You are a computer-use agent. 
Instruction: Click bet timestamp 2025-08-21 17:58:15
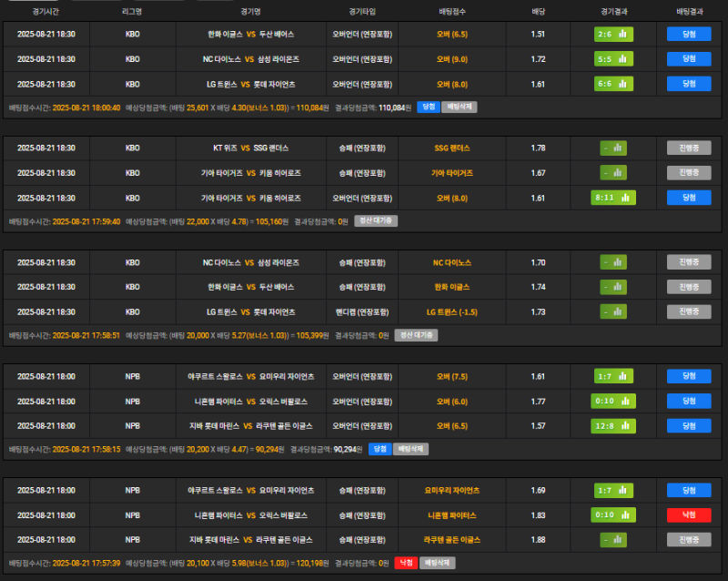pyautogui.click(x=86, y=449)
